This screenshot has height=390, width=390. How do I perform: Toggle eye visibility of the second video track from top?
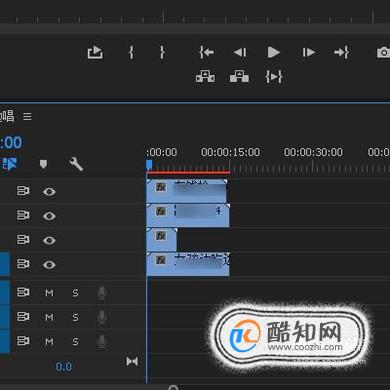pos(49,216)
